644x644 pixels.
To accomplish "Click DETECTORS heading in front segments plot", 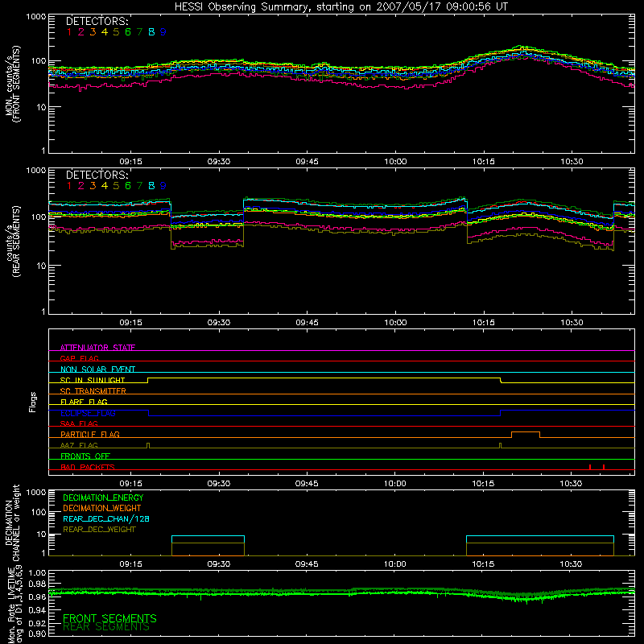I will click(97, 21).
